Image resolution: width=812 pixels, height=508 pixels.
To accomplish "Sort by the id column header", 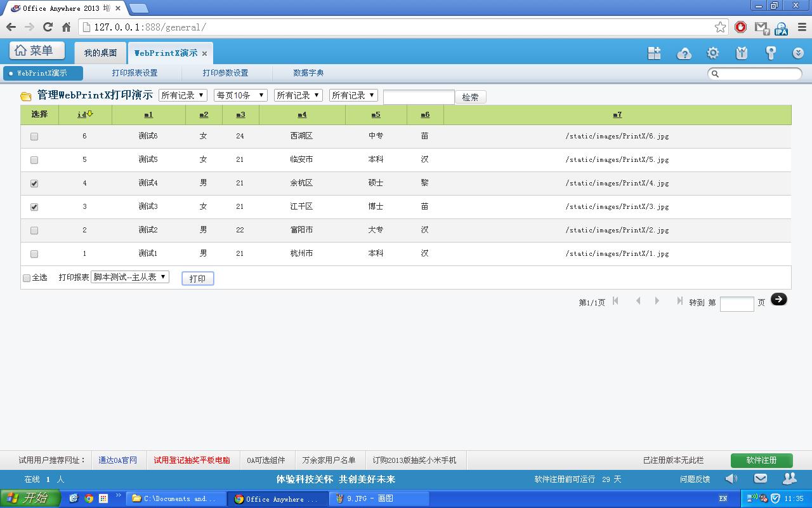I will [x=85, y=114].
